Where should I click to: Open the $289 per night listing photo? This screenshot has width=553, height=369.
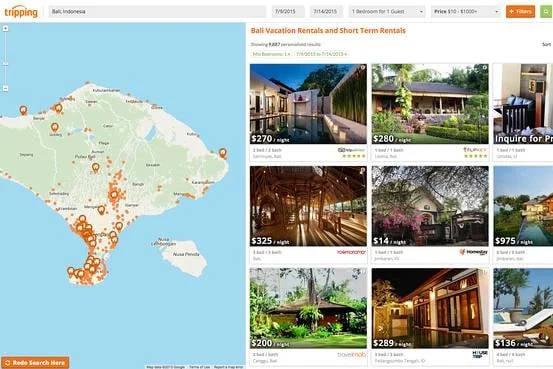[x=430, y=308]
